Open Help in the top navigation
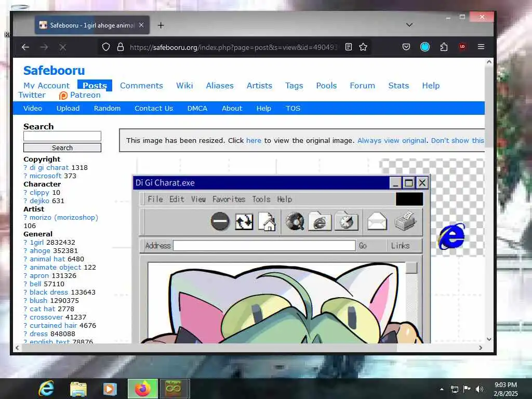This screenshot has height=399, width=532. (x=431, y=86)
